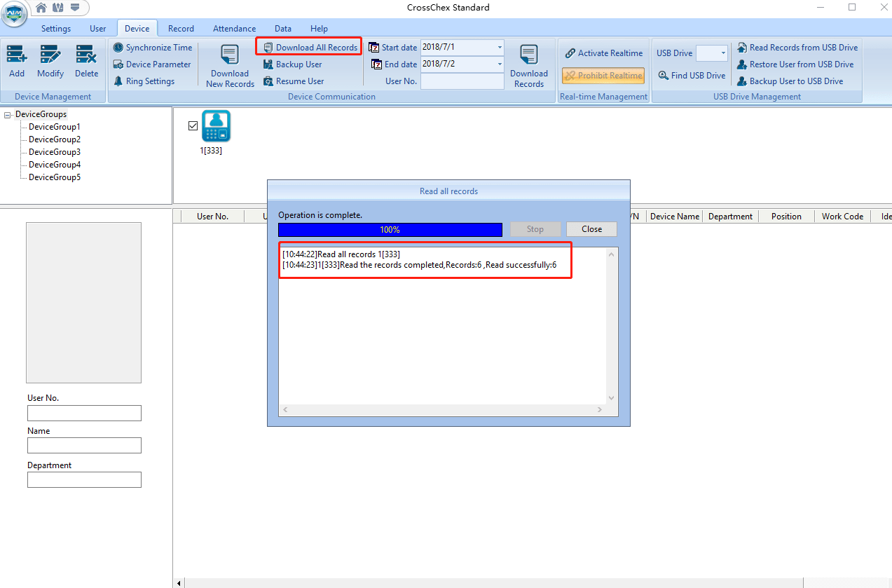This screenshot has height=588, width=892.
Task: Expand the USB Drive combo box
Action: point(722,53)
